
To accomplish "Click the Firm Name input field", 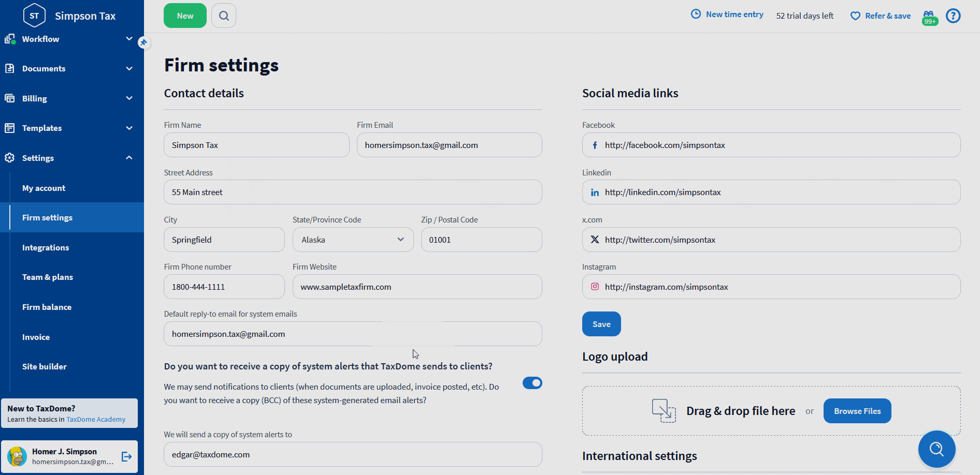I will pyautogui.click(x=256, y=145).
